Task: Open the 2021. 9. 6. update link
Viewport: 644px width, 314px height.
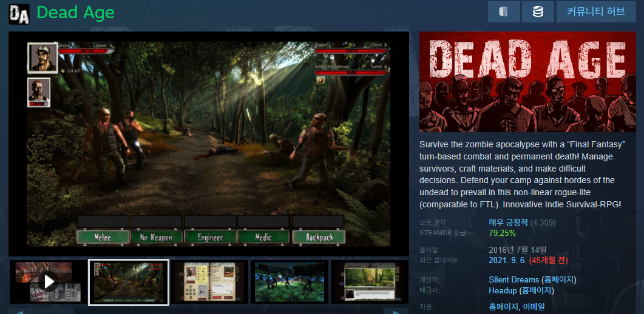Action: 507,260
